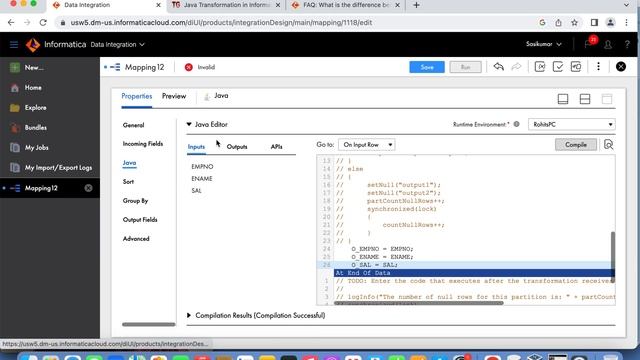Expand the Compilation Results section
Image resolution: width=640 pixels, height=360 pixels.
[189, 315]
